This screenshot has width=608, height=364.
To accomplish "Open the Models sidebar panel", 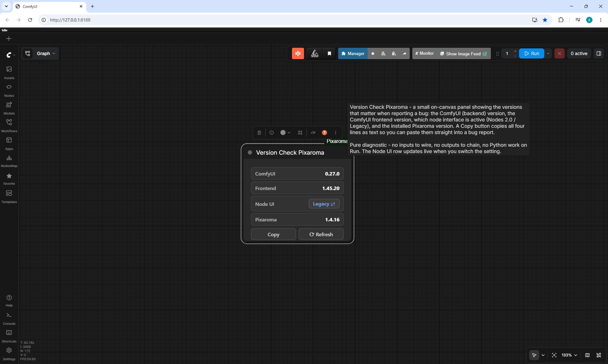I will pos(9,108).
